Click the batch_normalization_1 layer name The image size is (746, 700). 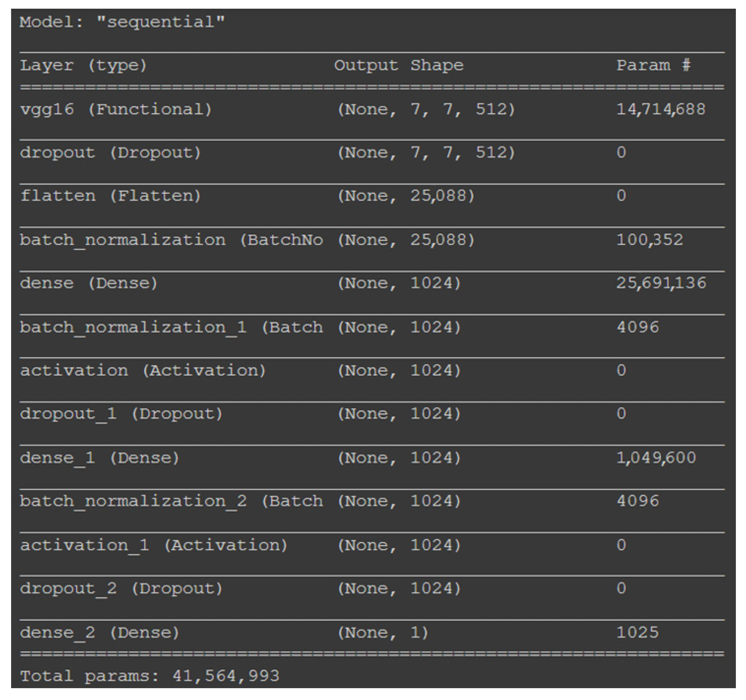click(x=171, y=327)
